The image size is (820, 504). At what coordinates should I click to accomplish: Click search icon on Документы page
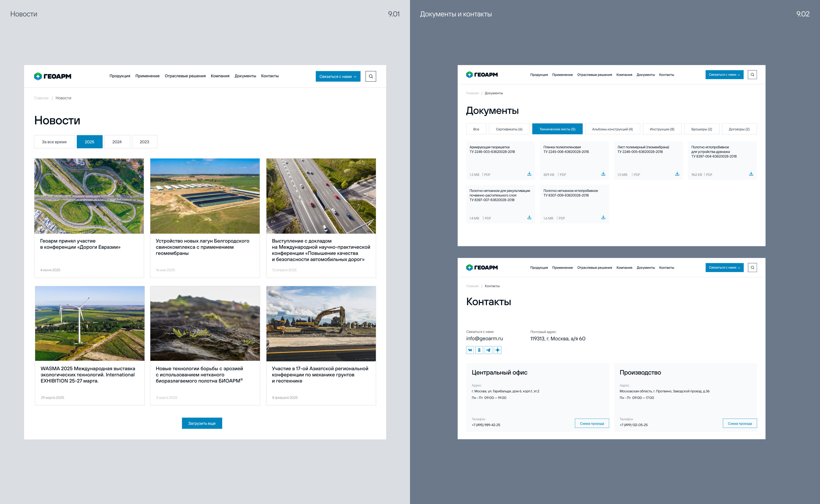tap(752, 75)
